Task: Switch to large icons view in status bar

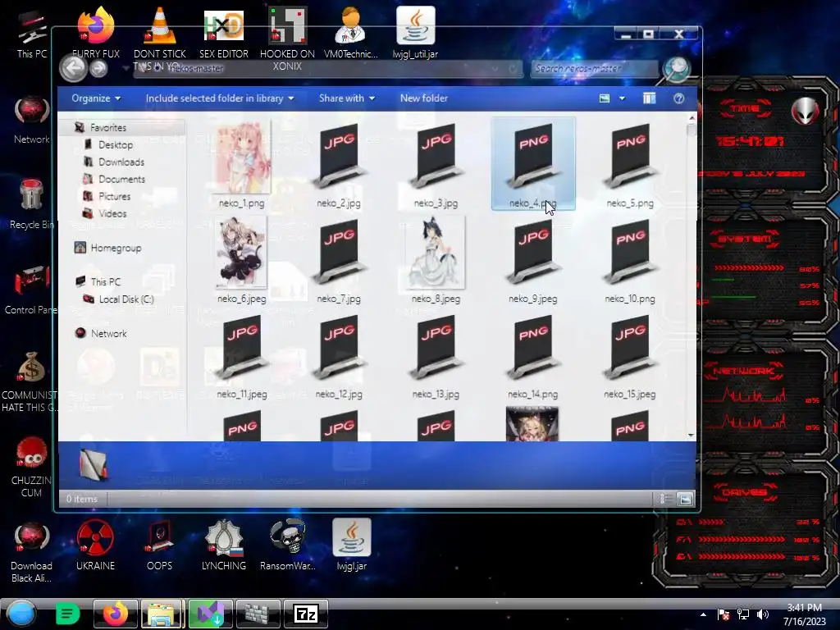Action: coord(685,499)
